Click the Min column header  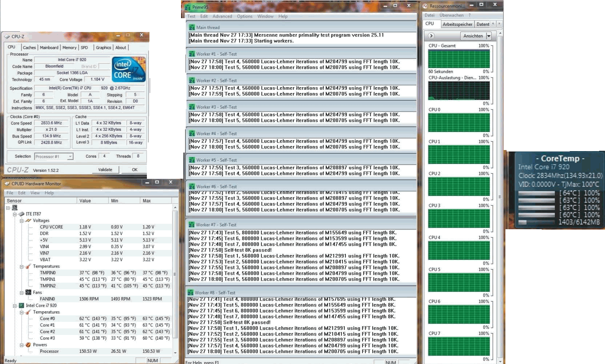[x=124, y=201]
